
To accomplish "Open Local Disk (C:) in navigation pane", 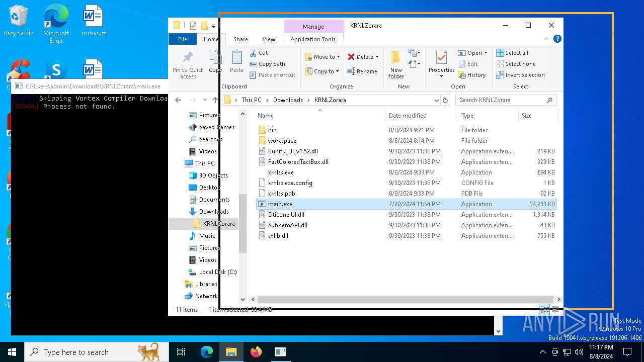I will click(212, 272).
